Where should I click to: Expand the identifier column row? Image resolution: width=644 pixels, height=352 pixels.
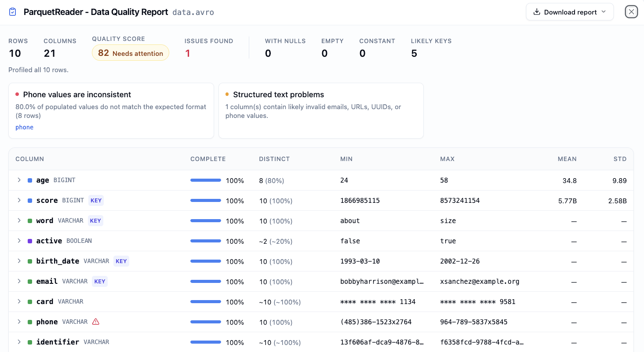click(x=19, y=342)
